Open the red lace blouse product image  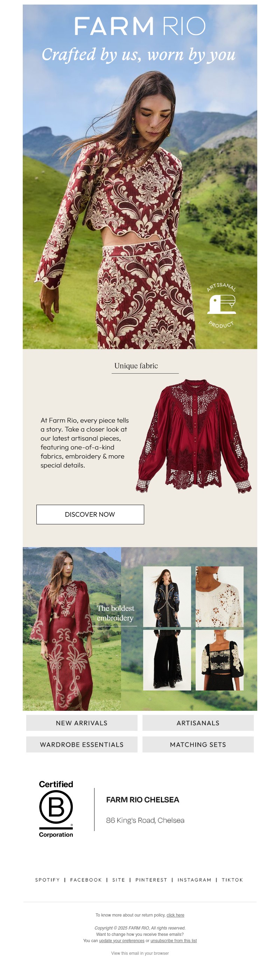(x=194, y=436)
